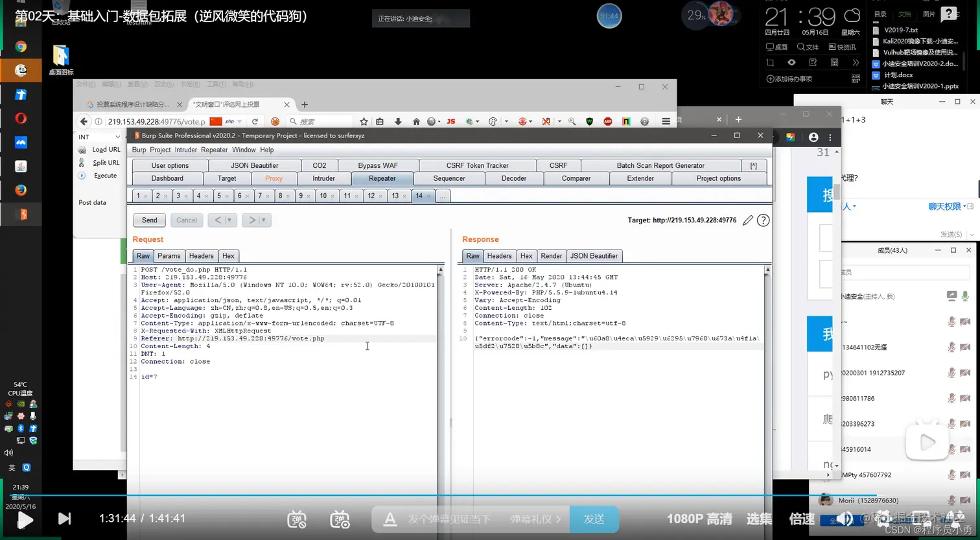
Task: Open the danmaku settings icon
Action: [340, 519]
